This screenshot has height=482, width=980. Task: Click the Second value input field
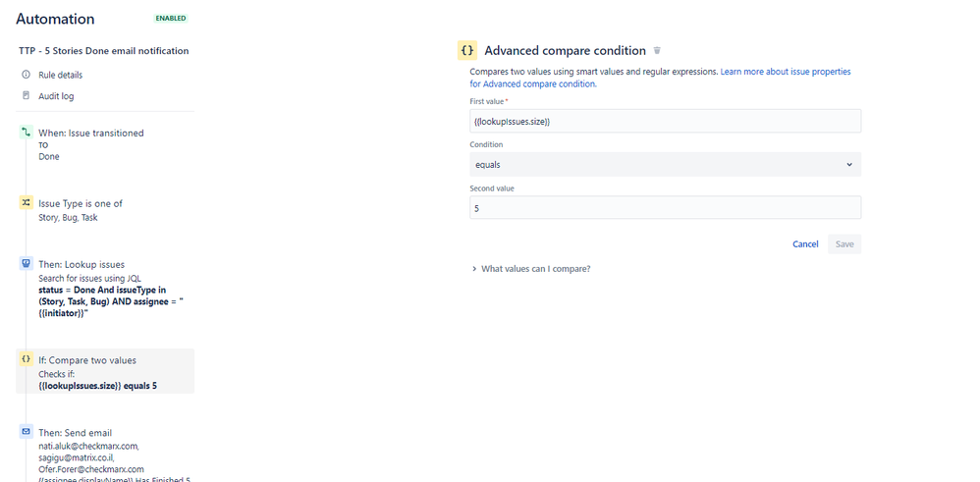tap(665, 207)
